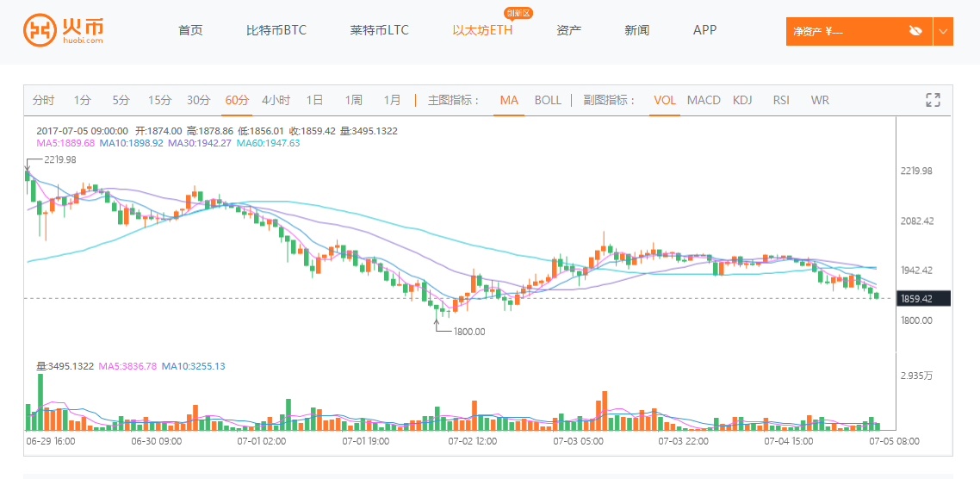Open the 资产 assets page
Screen dimensions: 980x479
[568, 30]
